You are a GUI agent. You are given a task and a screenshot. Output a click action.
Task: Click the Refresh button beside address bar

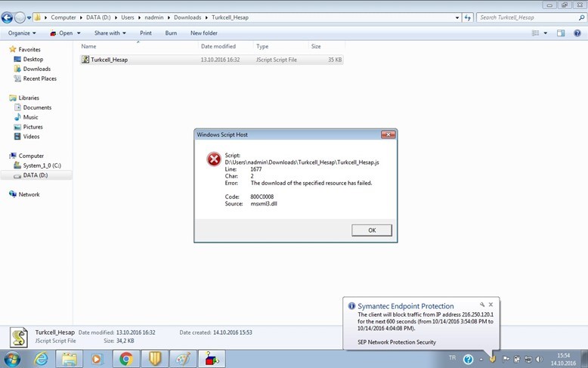tap(467, 17)
